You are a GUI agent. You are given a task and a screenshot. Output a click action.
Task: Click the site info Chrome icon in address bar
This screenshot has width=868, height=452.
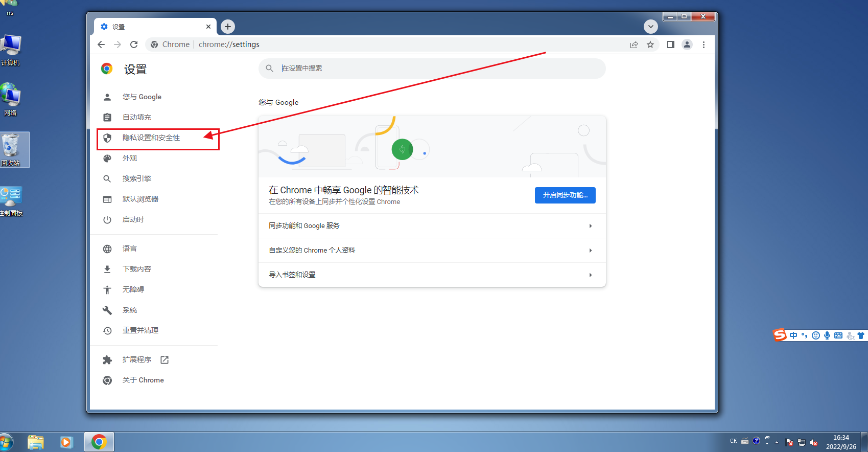point(154,44)
